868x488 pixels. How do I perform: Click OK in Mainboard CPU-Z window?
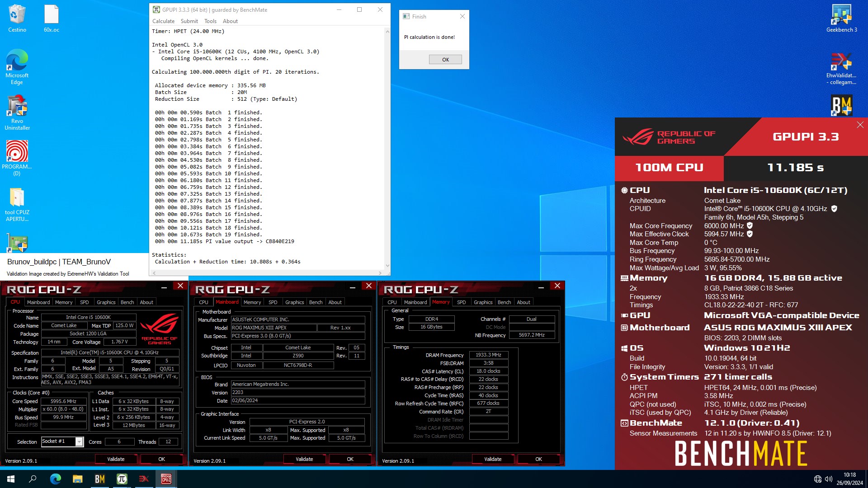350,459
